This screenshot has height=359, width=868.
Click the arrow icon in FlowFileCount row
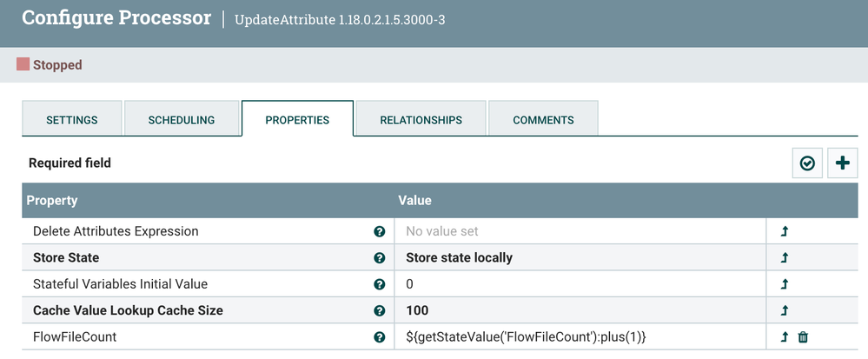[785, 337]
